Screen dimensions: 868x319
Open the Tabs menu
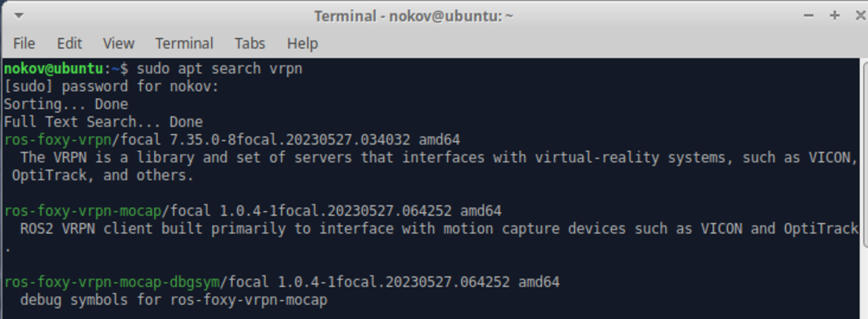point(250,43)
